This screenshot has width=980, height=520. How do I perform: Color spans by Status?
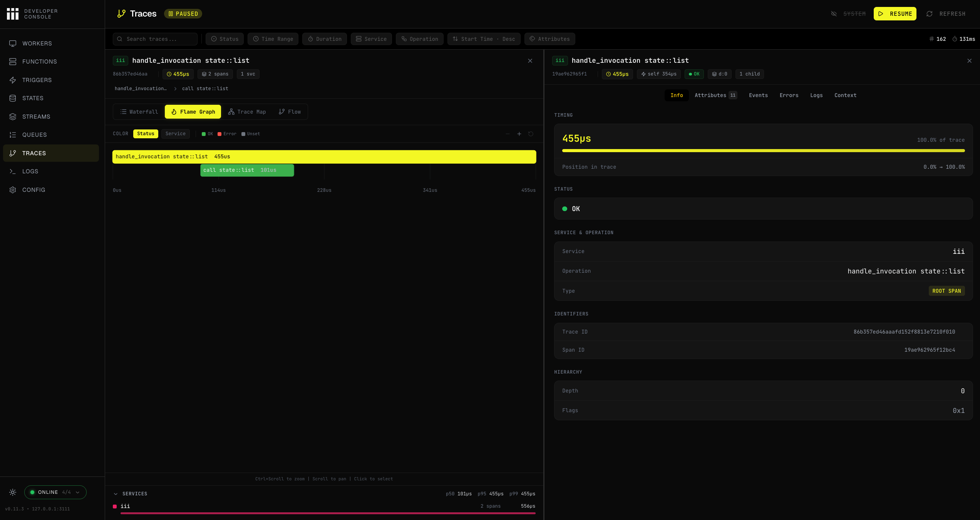[x=146, y=134]
